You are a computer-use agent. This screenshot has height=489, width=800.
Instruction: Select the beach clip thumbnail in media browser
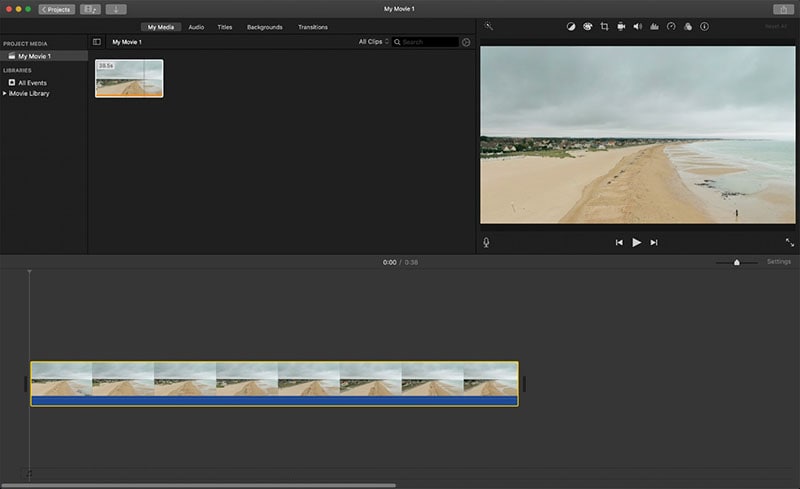point(129,78)
